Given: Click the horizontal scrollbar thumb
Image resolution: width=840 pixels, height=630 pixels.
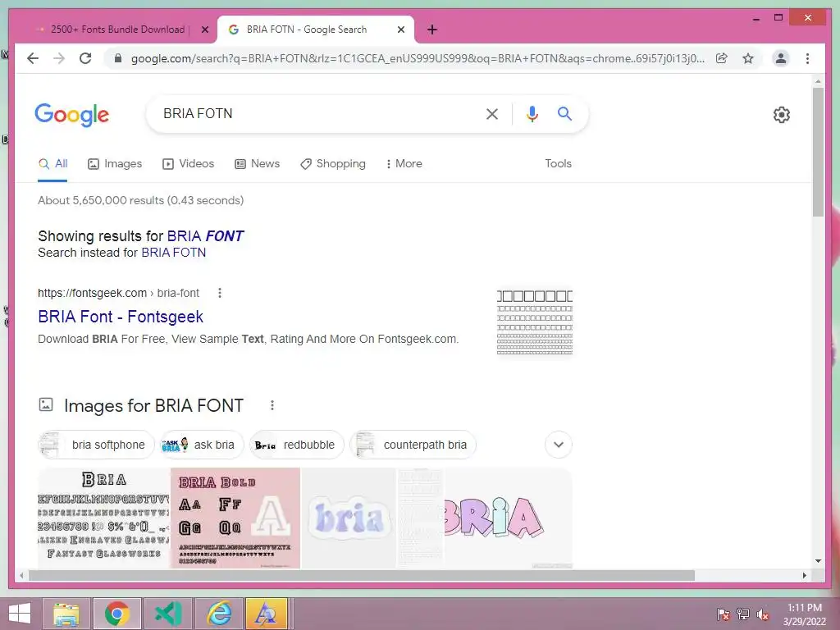Looking at the screenshot, I should tap(362, 575).
